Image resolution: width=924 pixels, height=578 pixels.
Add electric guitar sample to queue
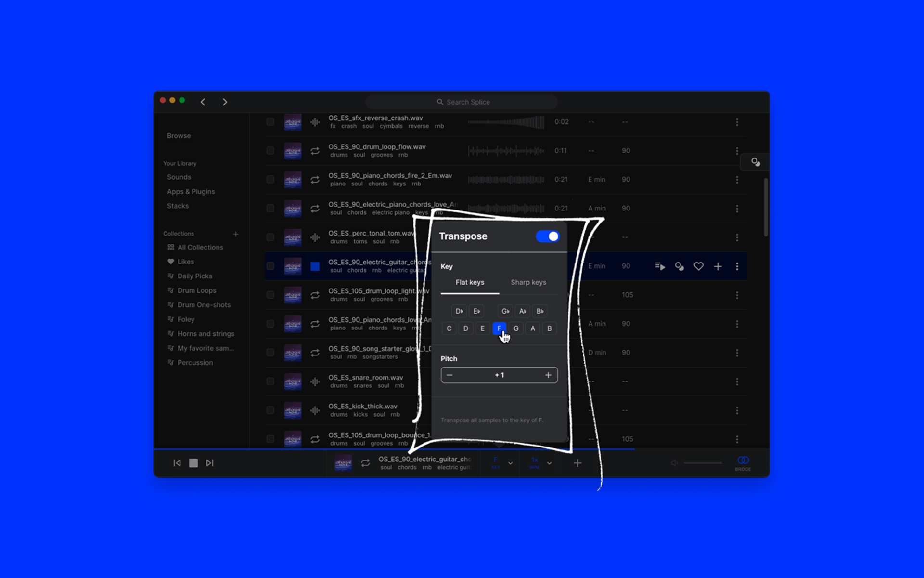click(x=660, y=266)
